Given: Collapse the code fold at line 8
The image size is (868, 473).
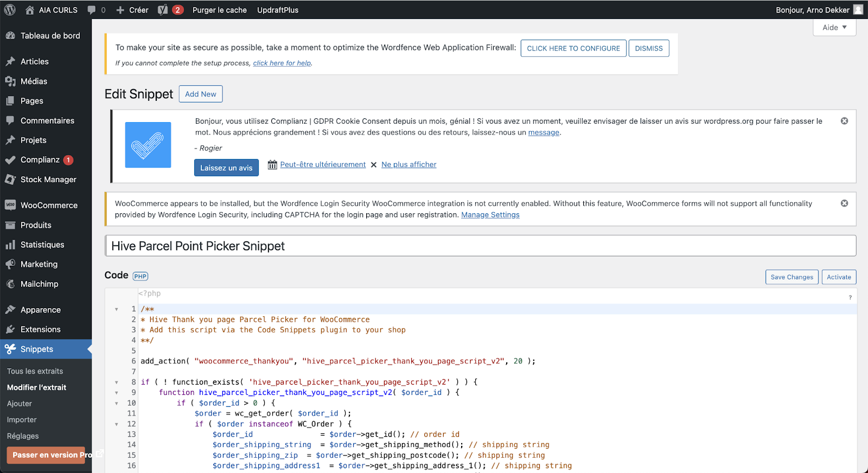Looking at the screenshot, I should click(x=117, y=382).
